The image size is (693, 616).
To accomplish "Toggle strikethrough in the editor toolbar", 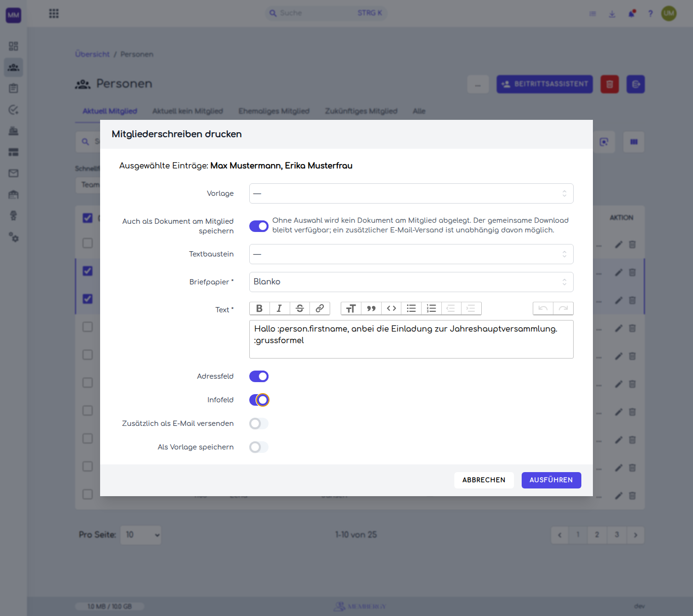I will tap(299, 308).
